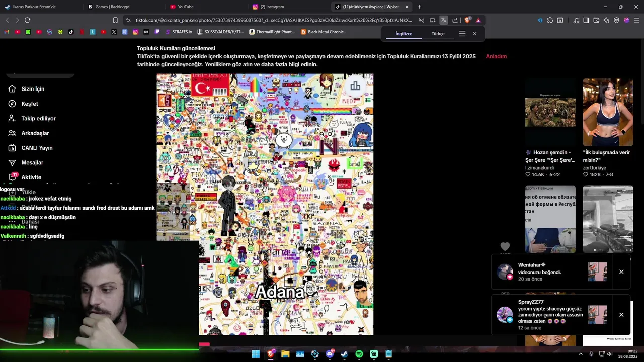Open Brave Wallet icon
Screen dimensions: 644x362
[596, 20]
